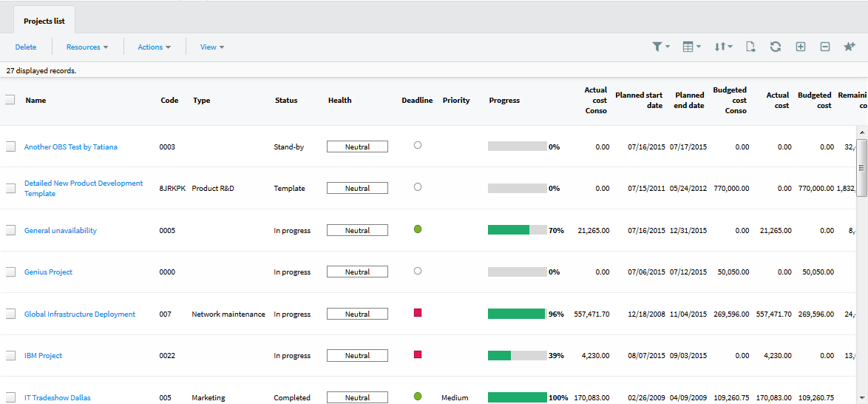Check the Another OBS Test by Tatiana row
The width and height of the screenshot is (868, 404).
[10, 147]
